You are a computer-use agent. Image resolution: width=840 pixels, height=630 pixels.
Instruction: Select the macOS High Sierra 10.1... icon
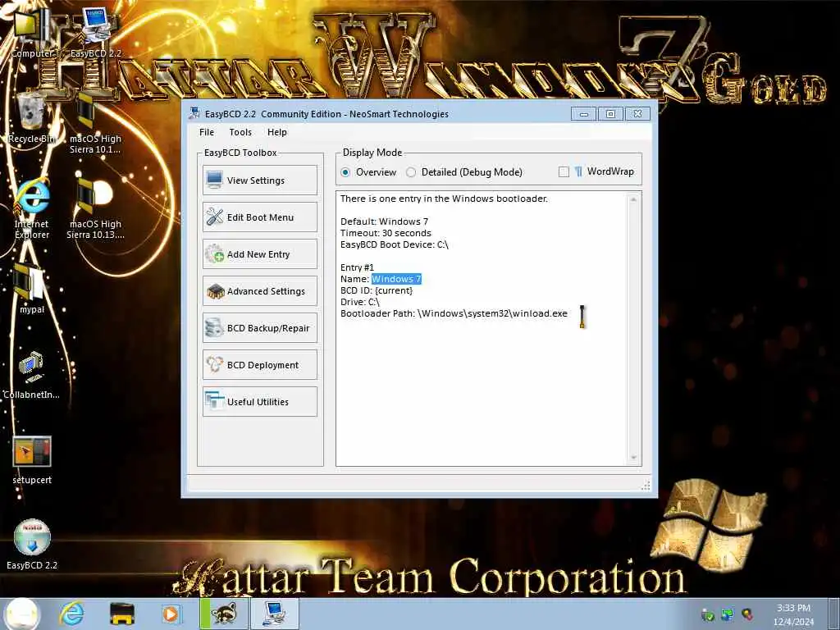click(x=95, y=125)
